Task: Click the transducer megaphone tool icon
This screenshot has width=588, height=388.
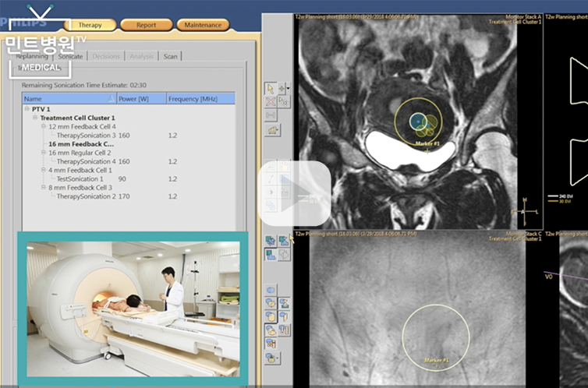Action: tap(273, 130)
